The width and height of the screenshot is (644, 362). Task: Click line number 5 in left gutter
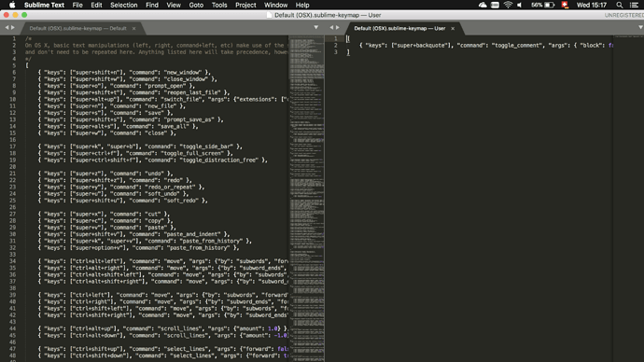point(14,65)
